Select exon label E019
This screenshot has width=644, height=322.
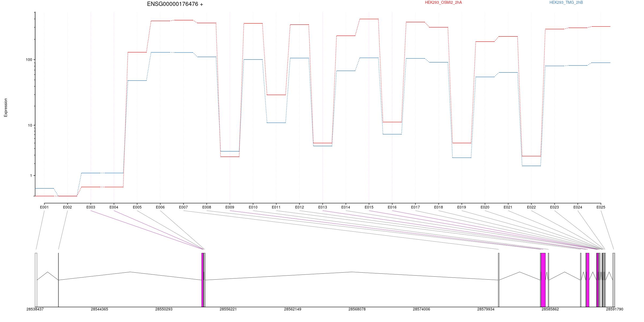tap(462, 207)
